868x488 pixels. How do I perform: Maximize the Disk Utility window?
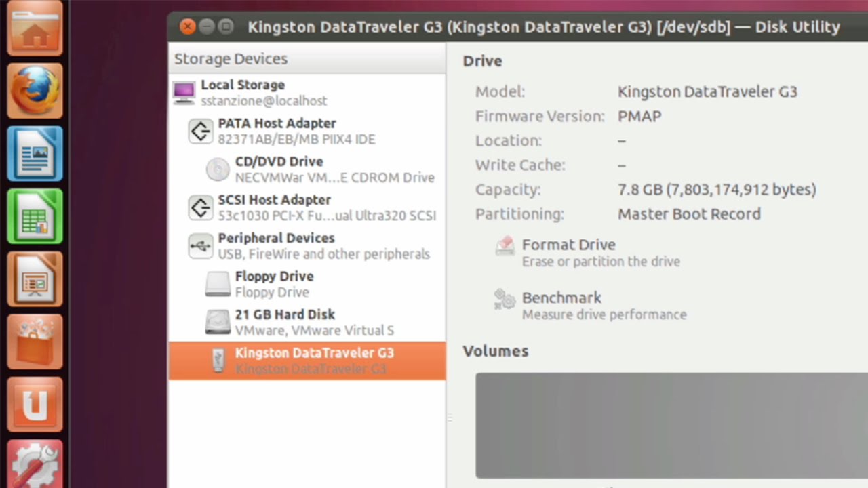click(226, 26)
